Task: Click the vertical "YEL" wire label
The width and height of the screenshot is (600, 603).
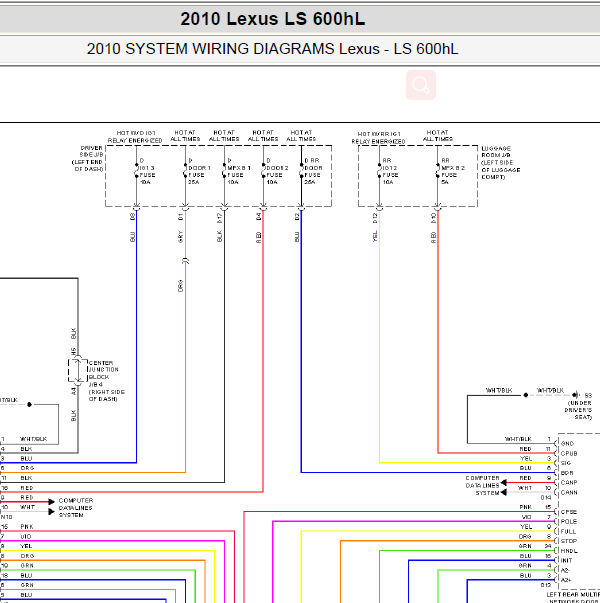Action: tap(375, 236)
